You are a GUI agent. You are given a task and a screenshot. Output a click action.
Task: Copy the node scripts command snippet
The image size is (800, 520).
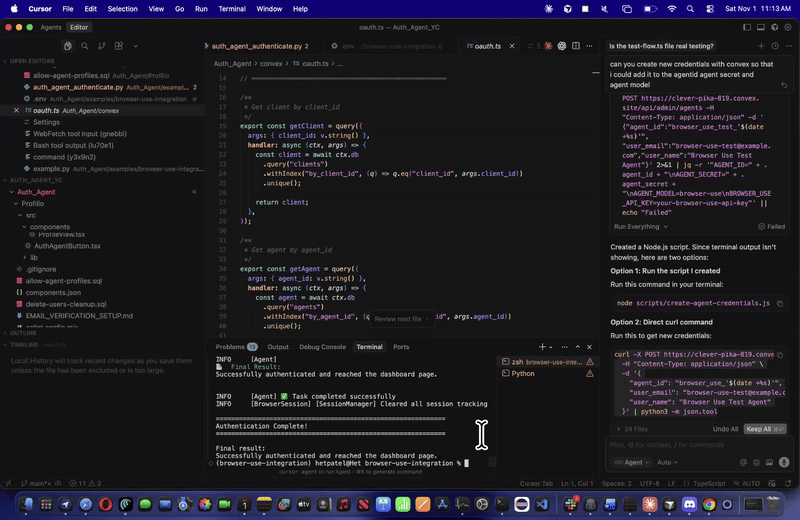[780, 304]
